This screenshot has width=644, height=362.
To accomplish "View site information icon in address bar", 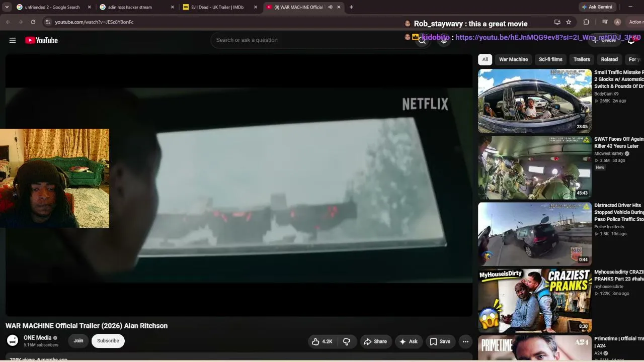I will click(48, 22).
